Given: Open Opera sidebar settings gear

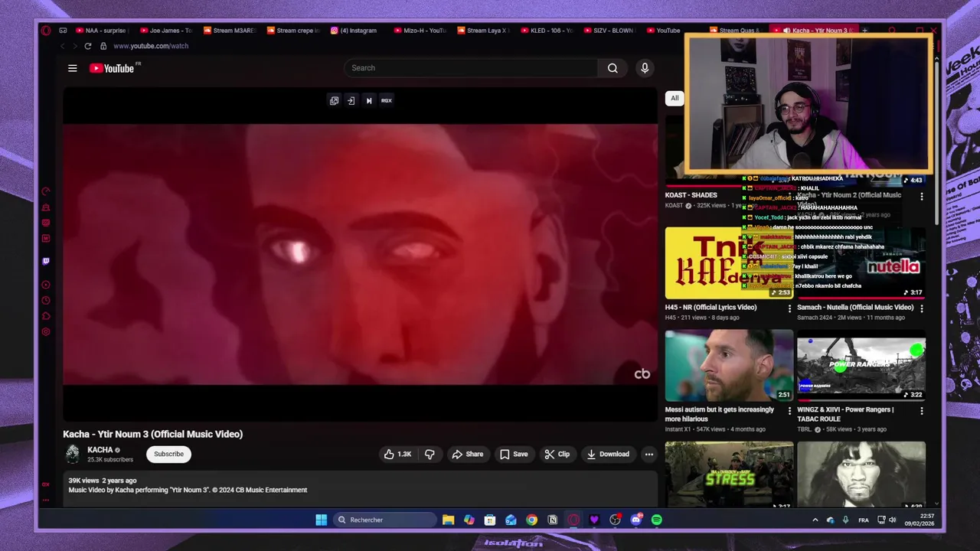Looking at the screenshot, I should coord(46,331).
